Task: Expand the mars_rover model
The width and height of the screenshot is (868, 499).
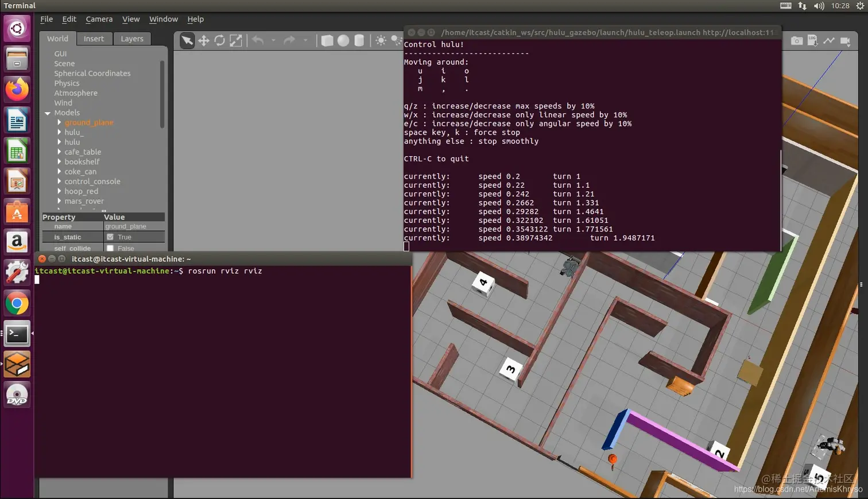Action: click(x=59, y=200)
